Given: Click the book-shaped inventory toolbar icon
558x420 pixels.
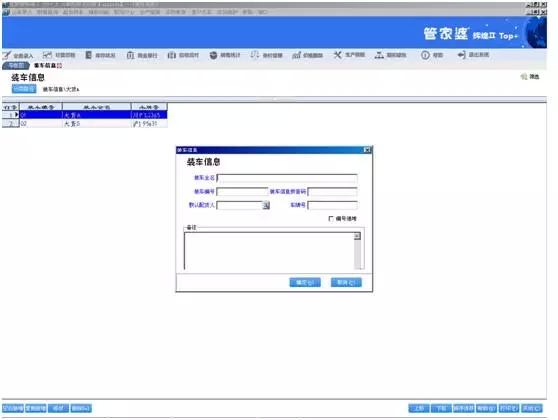Looking at the screenshot, I should pyautogui.click(x=89, y=55).
